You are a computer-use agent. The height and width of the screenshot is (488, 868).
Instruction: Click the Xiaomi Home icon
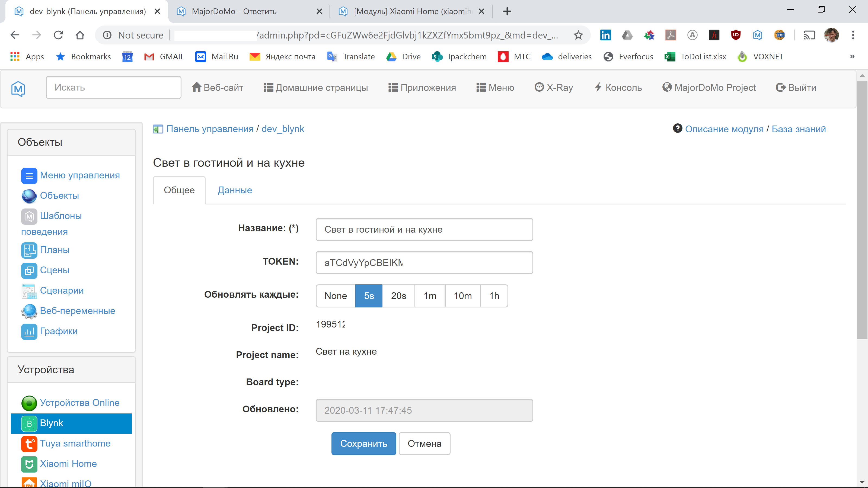coord(29,464)
